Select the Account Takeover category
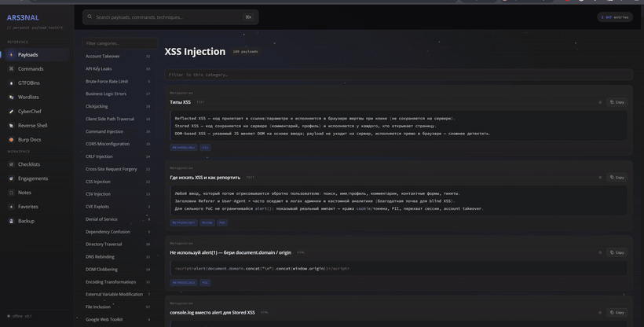This screenshot has width=644, height=327. pyautogui.click(x=118, y=57)
